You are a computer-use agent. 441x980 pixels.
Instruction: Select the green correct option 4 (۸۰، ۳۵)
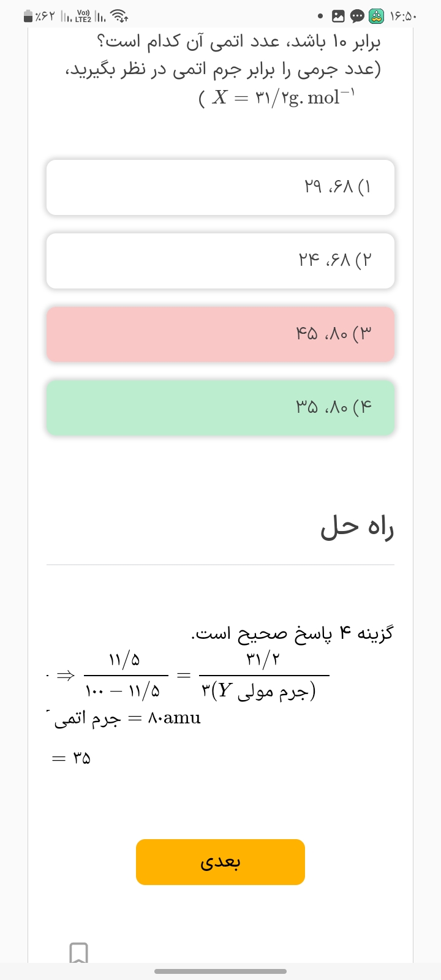[x=221, y=408]
